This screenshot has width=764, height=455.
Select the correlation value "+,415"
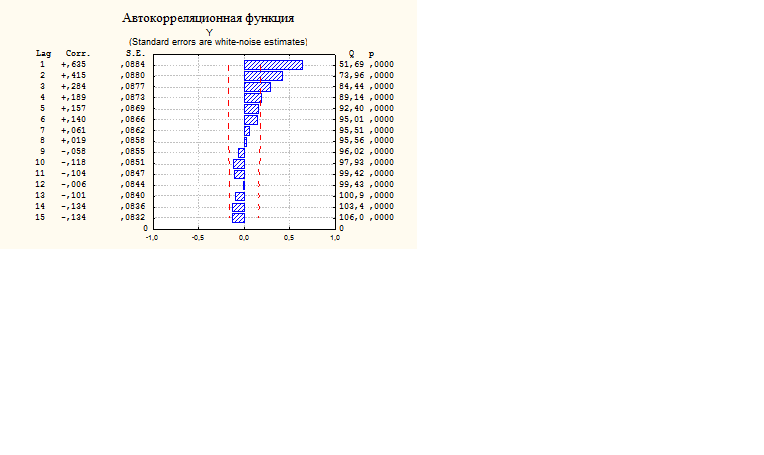click(x=74, y=76)
